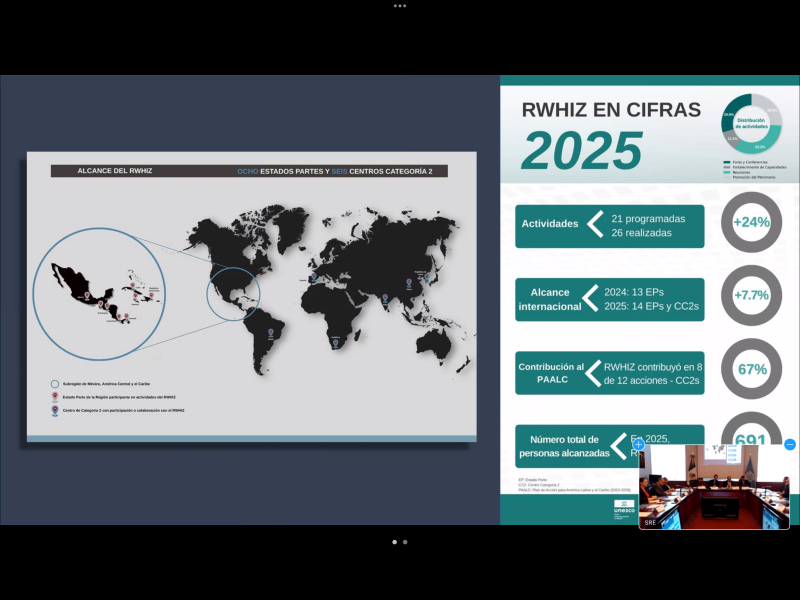Click the blue minus button to hide thumbnail
The height and width of the screenshot is (600, 800).
789,444
